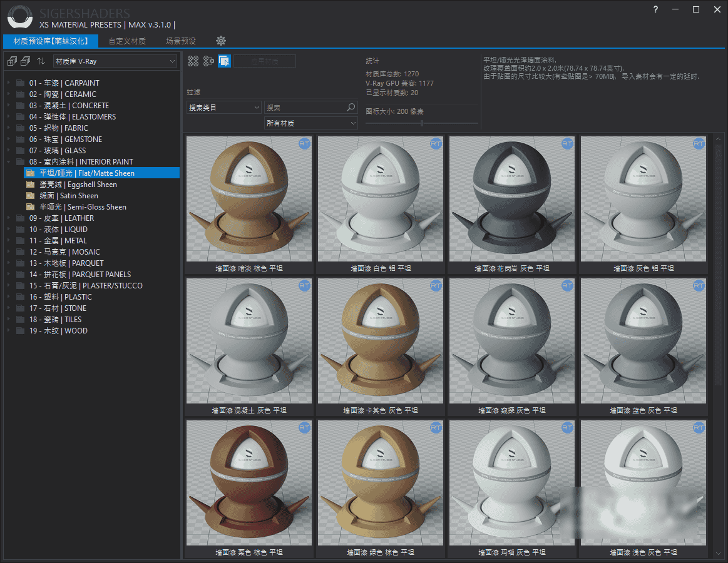Select 06 - 珠宝 GEMSTONE folder
This screenshot has height=563, width=728.
[x=66, y=139]
